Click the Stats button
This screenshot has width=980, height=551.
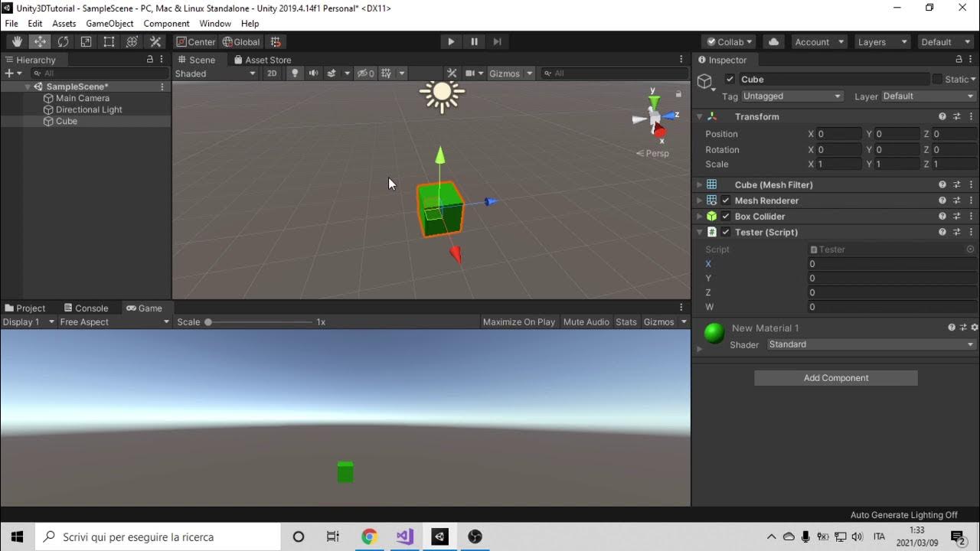pyautogui.click(x=626, y=322)
